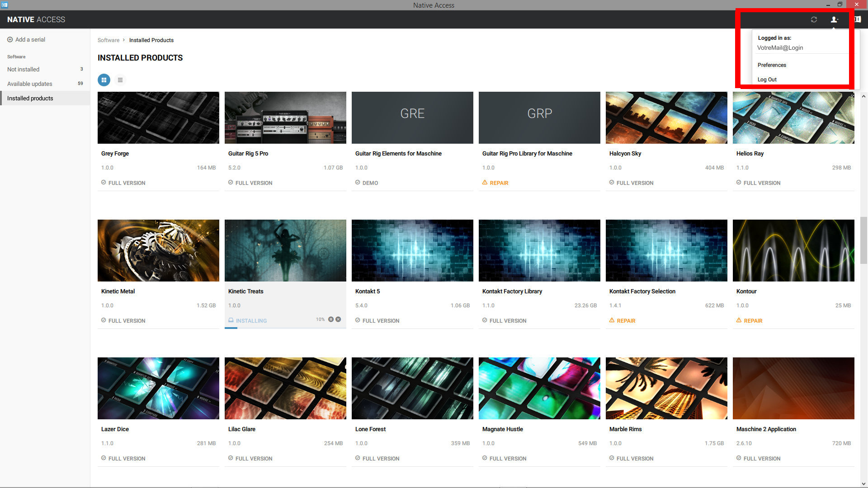This screenshot has width=868, height=488.
Task: Click the Software breadcrumb expander chevron
Action: coord(124,40)
